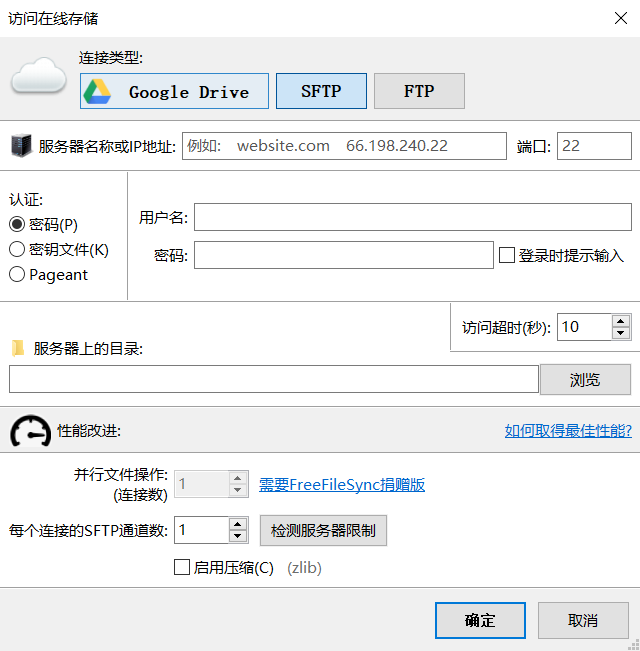Decrease the 访问超时 timeout value
The height and width of the screenshot is (651, 640).
(621, 333)
